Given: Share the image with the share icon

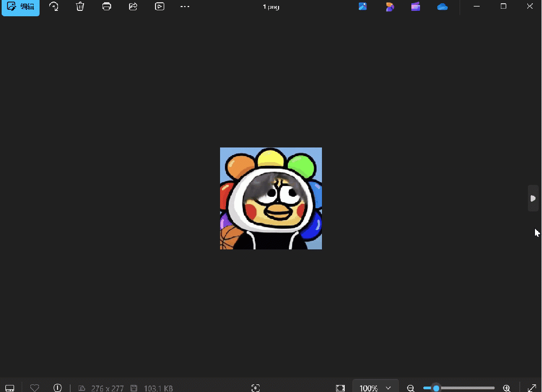Looking at the screenshot, I should (x=133, y=7).
